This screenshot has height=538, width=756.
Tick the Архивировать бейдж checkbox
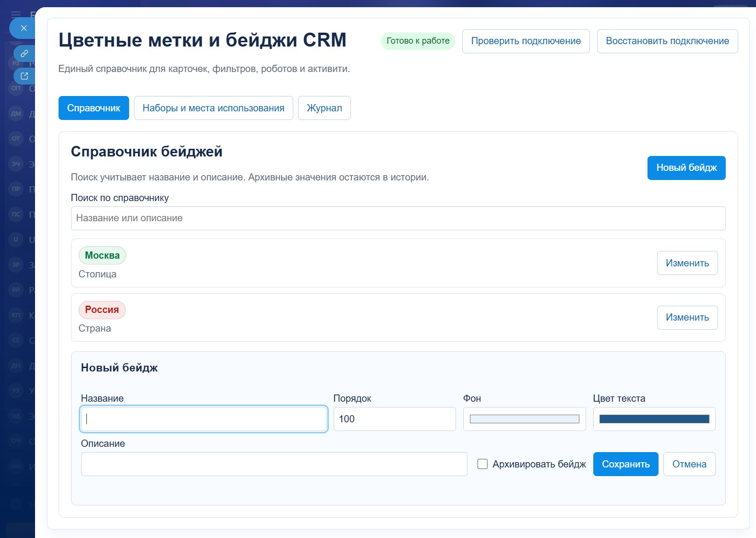click(482, 464)
